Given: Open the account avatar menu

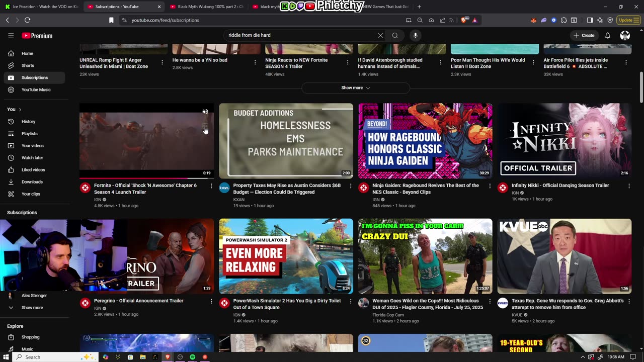Looking at the screenshot, I should (x=625, y=35).
